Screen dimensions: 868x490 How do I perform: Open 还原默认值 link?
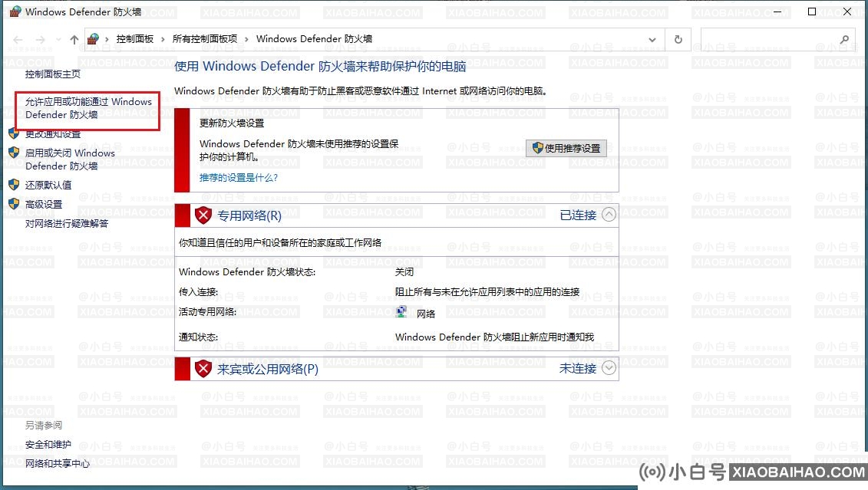point(48,185)
